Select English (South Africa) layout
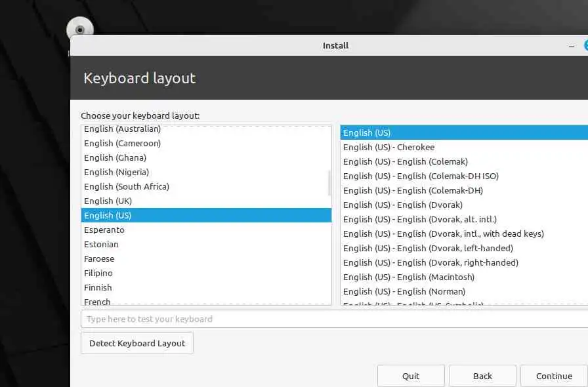The width and height of the screenshot is (588, 387). tap(206, 187)
